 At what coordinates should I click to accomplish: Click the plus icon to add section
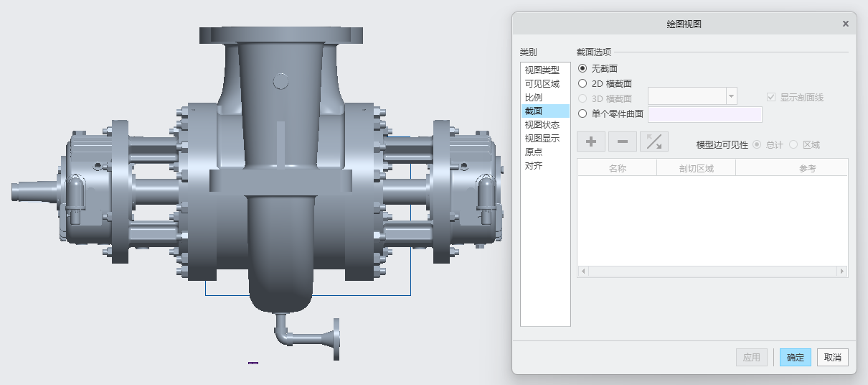591,142
